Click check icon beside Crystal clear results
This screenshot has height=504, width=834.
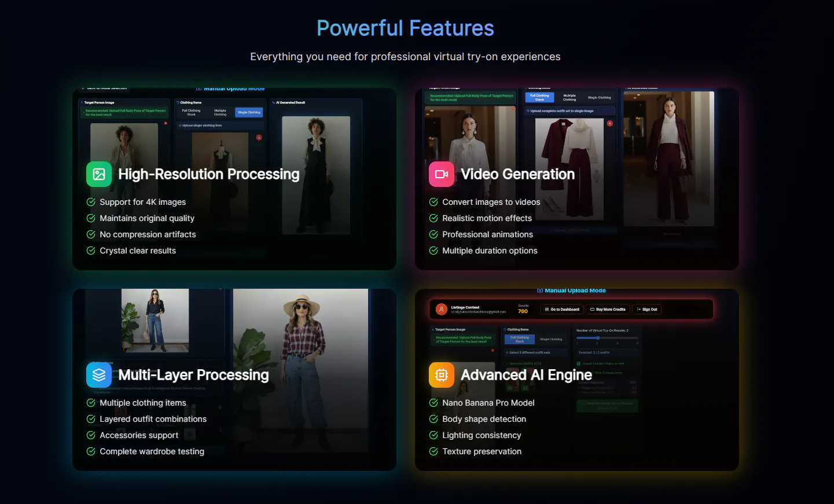[x=91, y=251]
